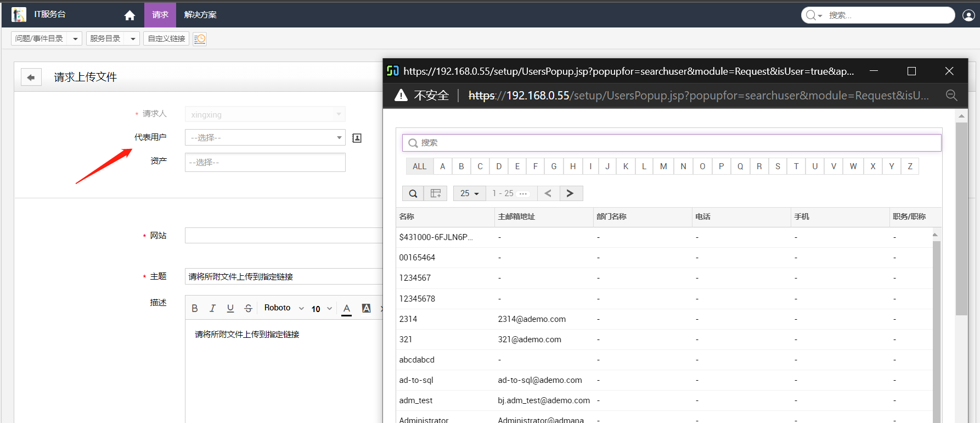Click the search magnifier icon in top bar

pyautogui.click(x=810, y=15)
